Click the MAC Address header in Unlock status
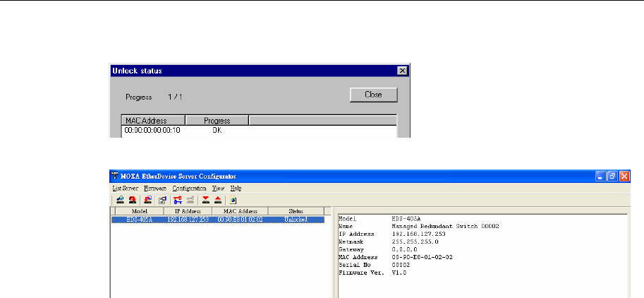644x298 pixels. click(154, 121)
